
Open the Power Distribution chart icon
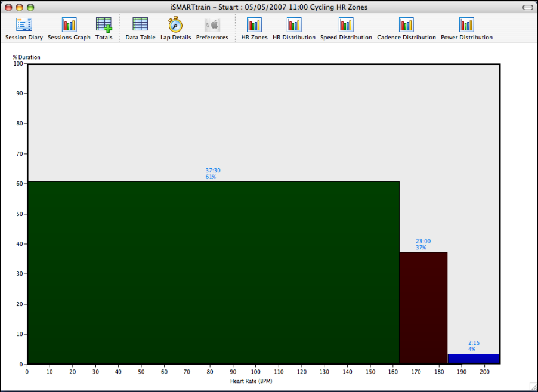[x=466, y=24]
